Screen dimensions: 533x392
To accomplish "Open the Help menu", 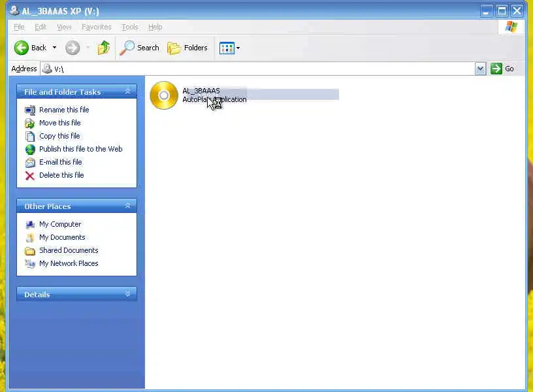I will (x=155, y=27).
